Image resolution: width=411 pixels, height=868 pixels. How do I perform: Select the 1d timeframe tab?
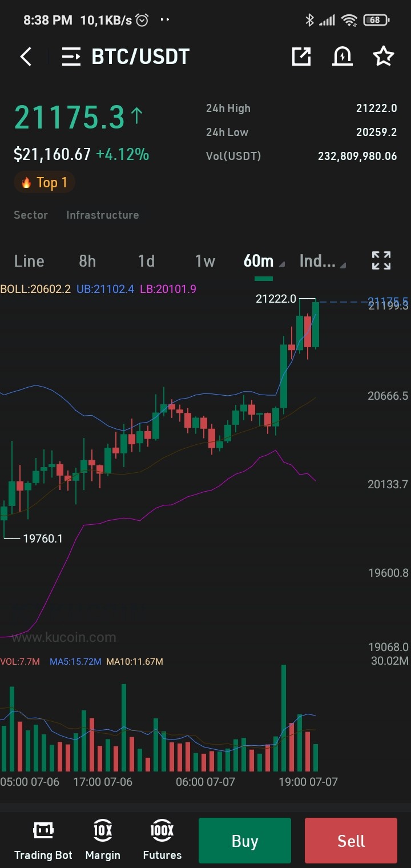[146, 261]
